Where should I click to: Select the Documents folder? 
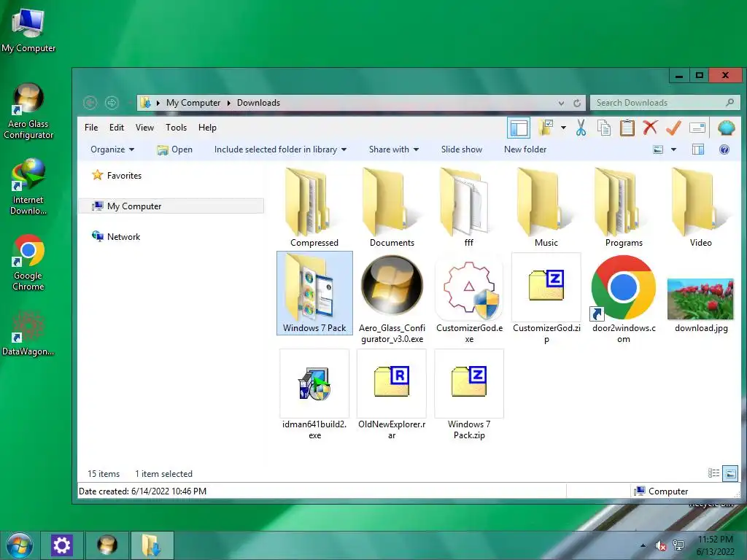[392, 208]
